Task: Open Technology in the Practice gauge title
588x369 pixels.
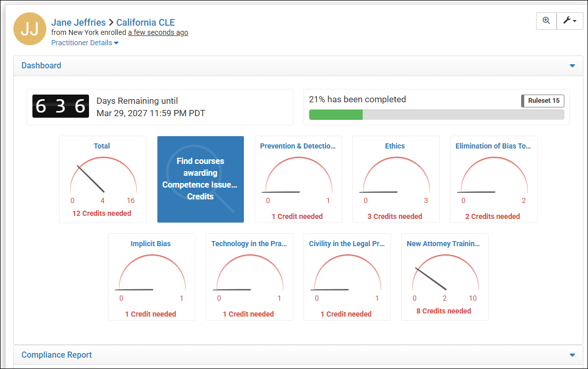Action: point(249,244)
